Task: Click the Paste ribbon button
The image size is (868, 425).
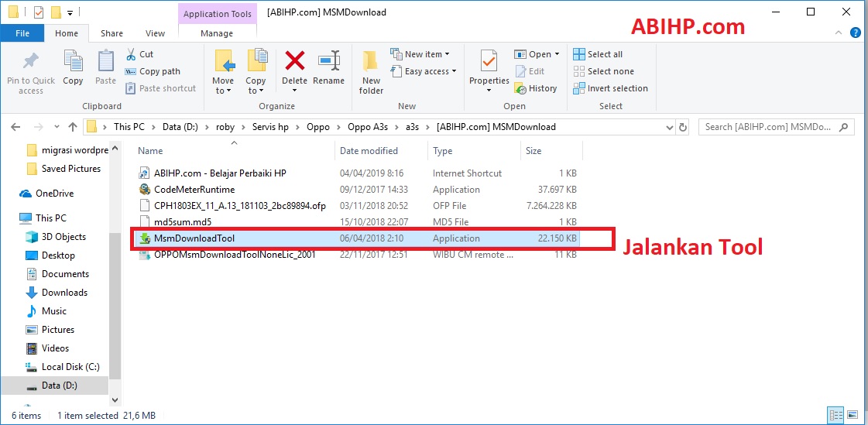Action: pos(105,68)
